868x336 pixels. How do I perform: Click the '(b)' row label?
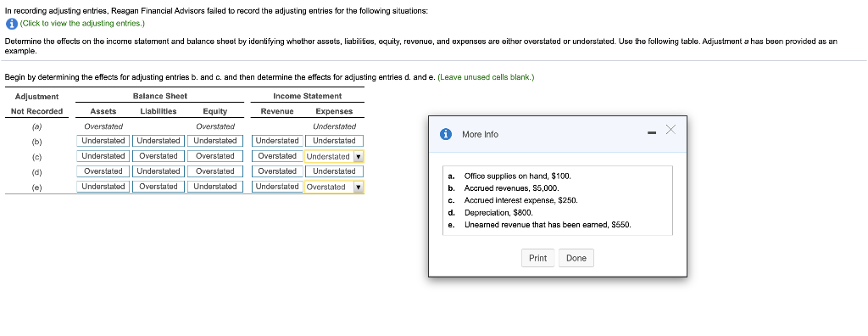pos(36,142)
